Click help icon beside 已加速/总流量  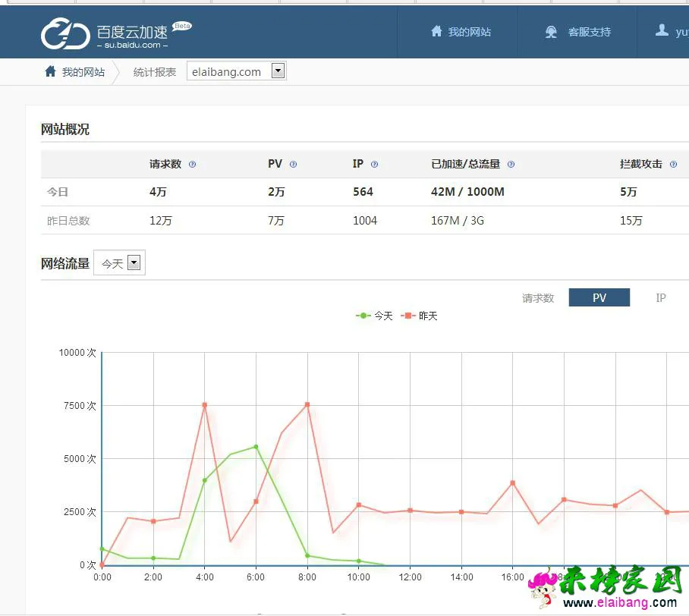coord(511,165)
